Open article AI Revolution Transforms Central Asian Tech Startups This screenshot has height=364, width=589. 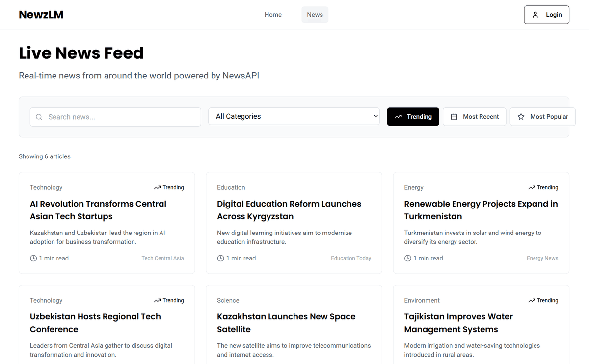point(98,210)
